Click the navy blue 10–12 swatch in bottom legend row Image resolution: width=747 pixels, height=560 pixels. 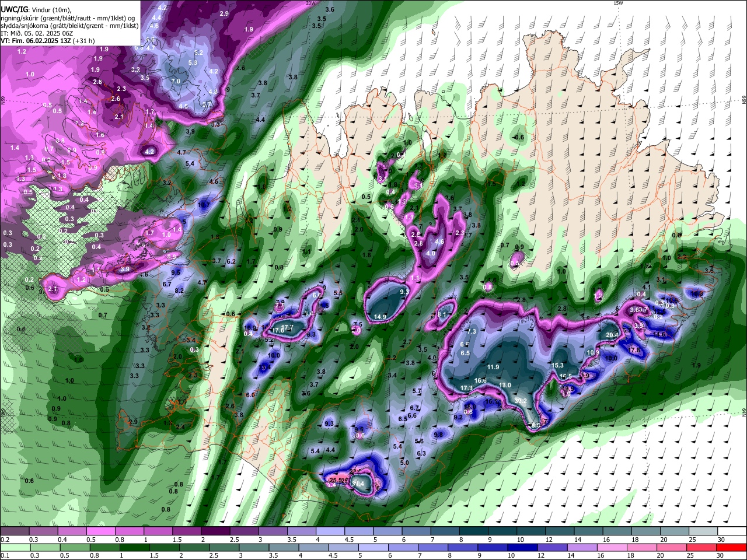tap(522, 547)
